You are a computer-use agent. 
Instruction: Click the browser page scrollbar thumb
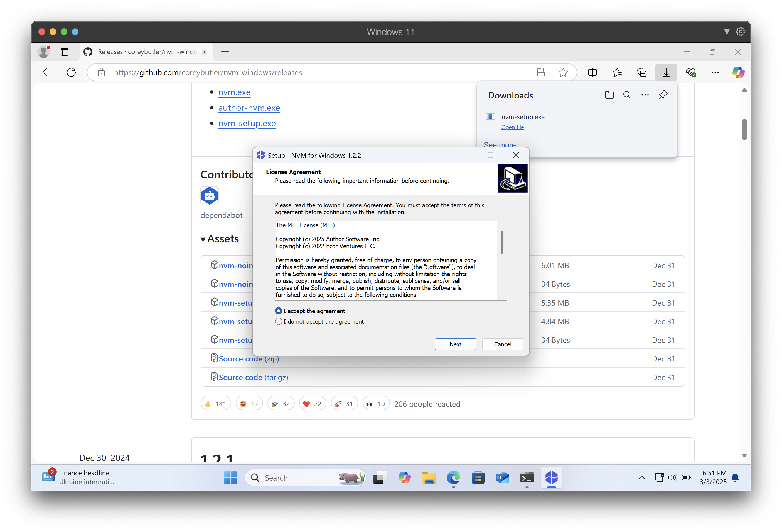click(744, 129)
